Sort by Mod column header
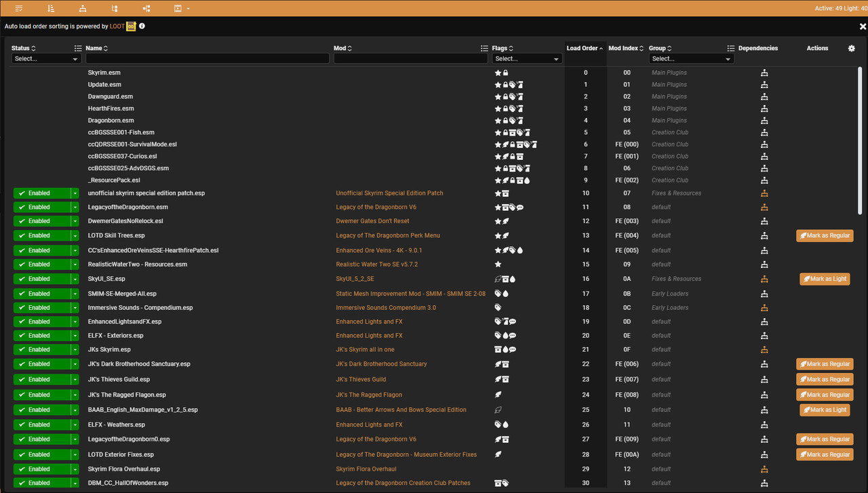Screen dimensions: 868x493 342,48
